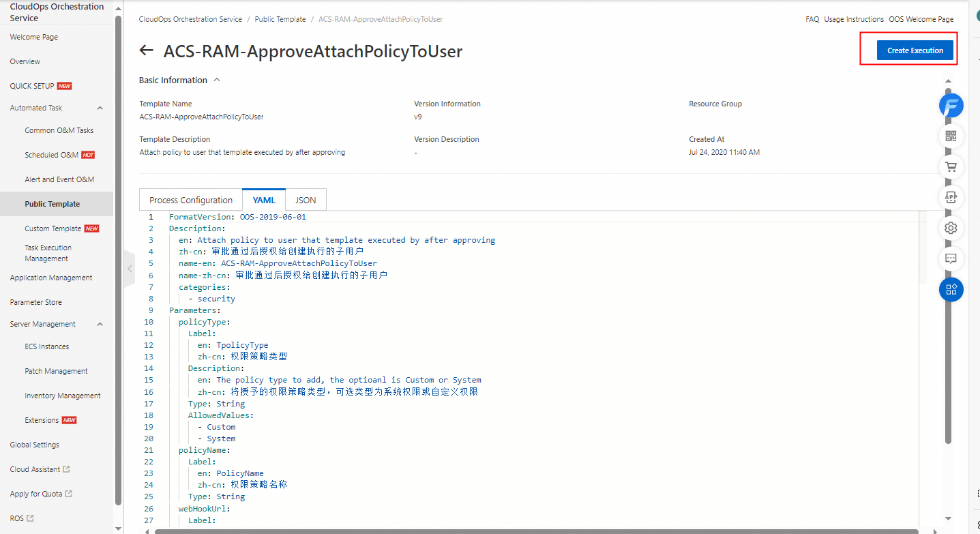Select Public Template in the left navigation

click(52, 203)
